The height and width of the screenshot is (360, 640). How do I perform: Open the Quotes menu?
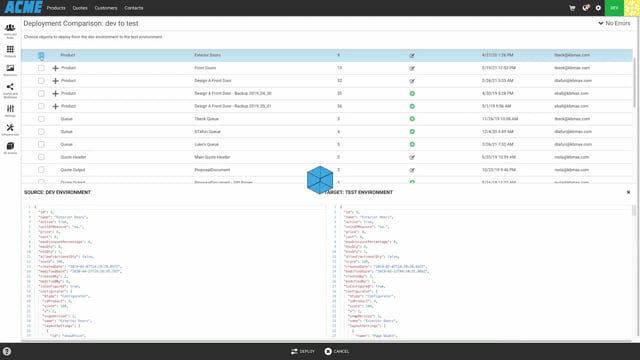click(x=80, y=8)
